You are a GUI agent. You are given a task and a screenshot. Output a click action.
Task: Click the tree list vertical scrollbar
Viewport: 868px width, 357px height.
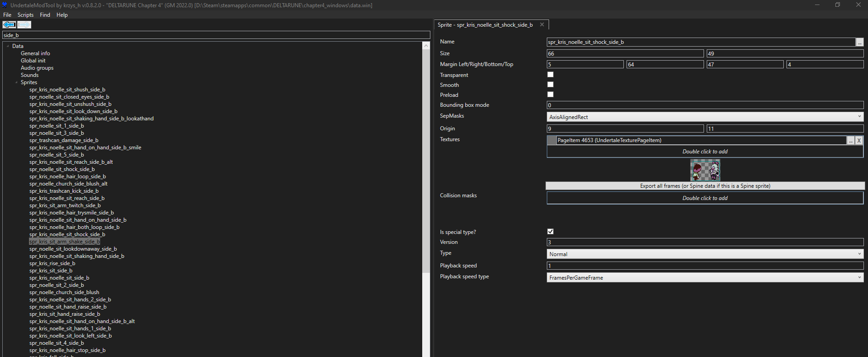point(426,161)
